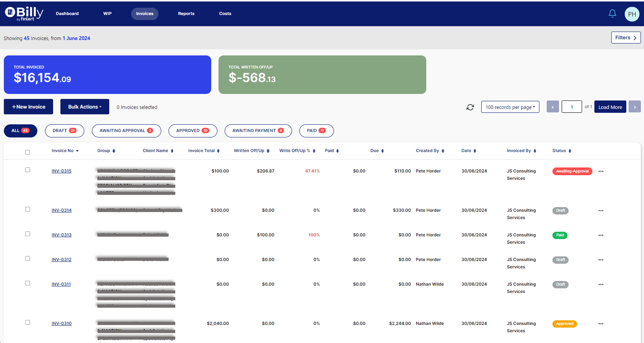Click the next page chevron
Image resolution: width=644 pixels, height=343 pixels.
(x=635, y=107)
